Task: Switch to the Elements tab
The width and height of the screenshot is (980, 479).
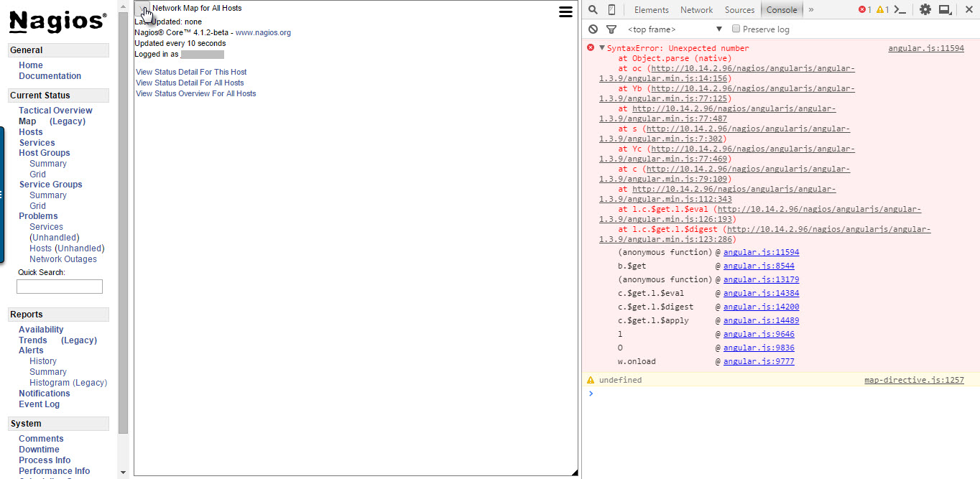Action: [651, 9]
